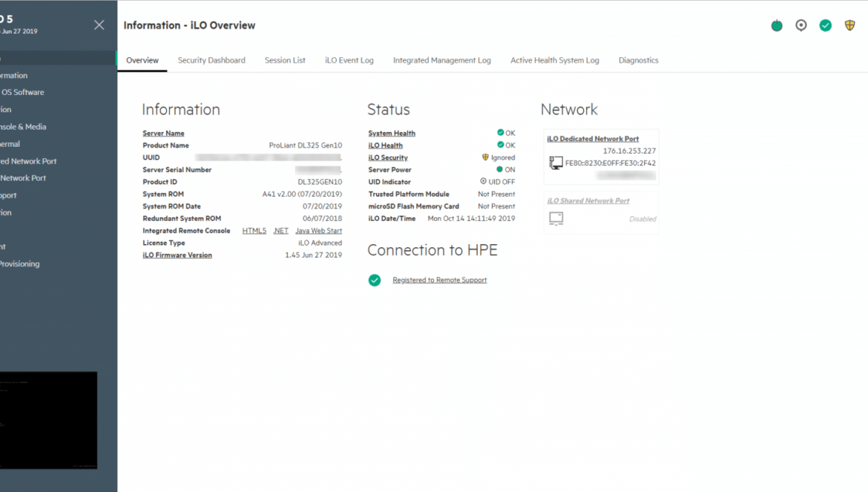This screenshot has height=492, width=868.
Task: Switch to the Security Dashboard tab
Action: (211, 60)
